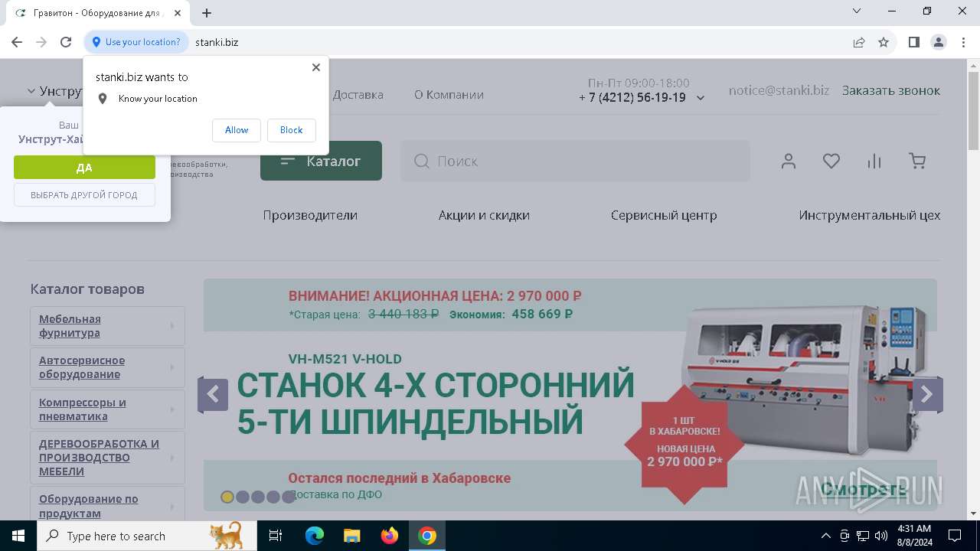The image size is (980, 551).
Task: Open the product comparison bars icon
Action: point(874,161)
